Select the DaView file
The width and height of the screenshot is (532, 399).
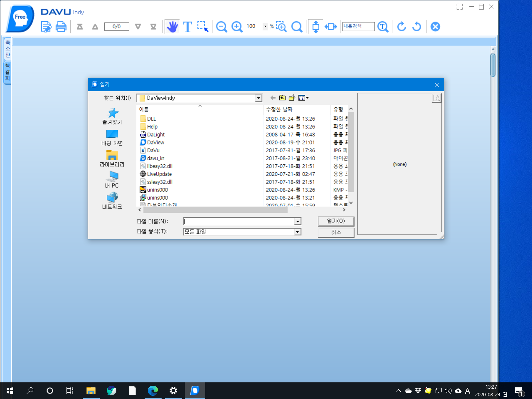click(155, 143)
